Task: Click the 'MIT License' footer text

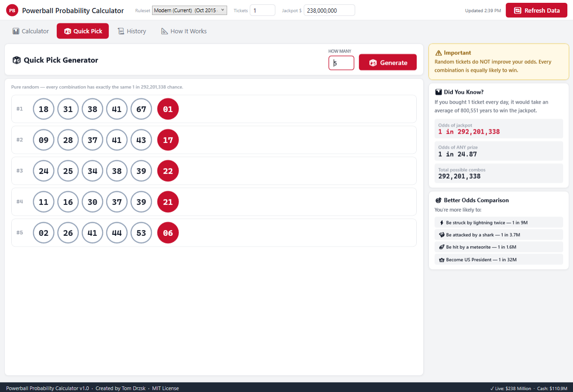Action: click(165, 388)
